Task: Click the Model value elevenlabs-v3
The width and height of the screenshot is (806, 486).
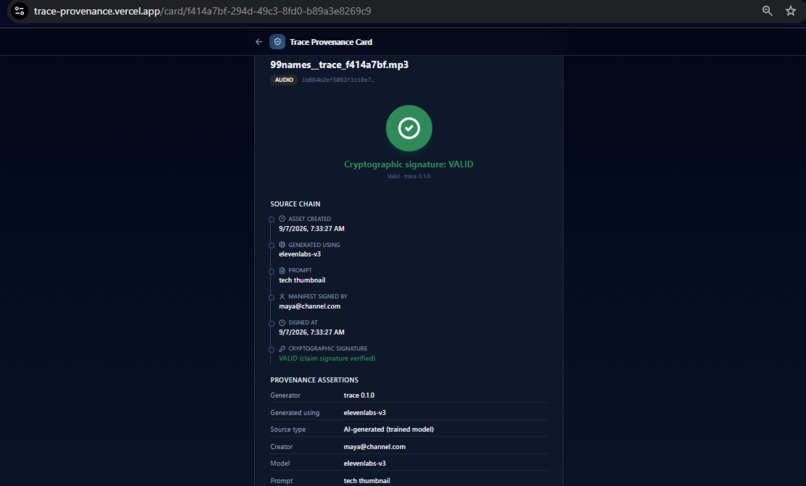Action: (364, 463)
